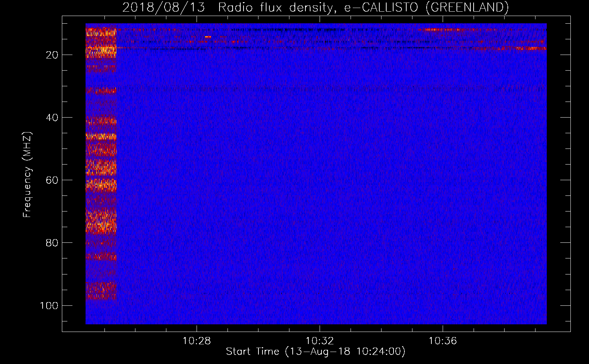The image size is (589, 364).
Task: Click the 20 frequency tick label
Action: pos(52,55)
